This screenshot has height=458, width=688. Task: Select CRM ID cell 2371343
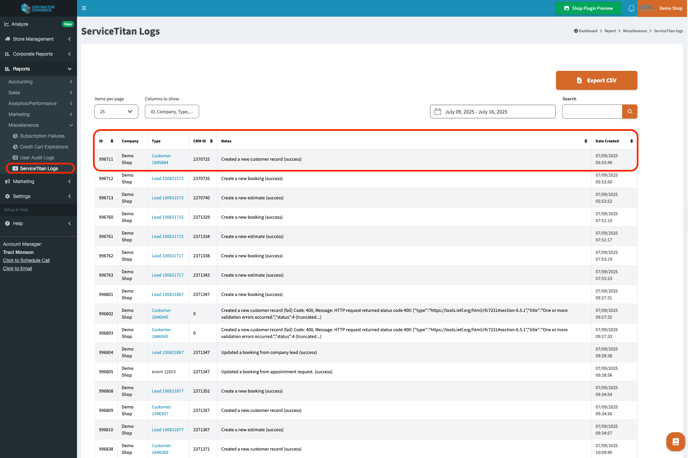201,275
